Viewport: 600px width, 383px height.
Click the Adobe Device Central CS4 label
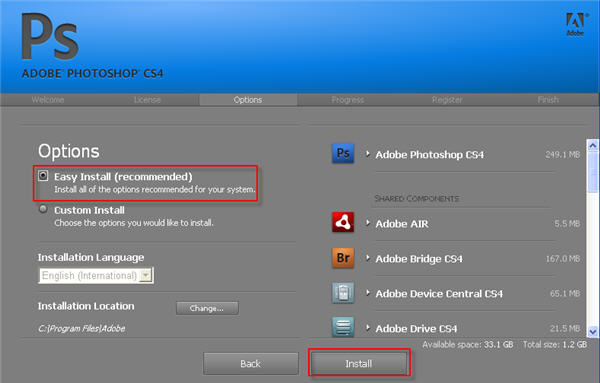point(439,293)
